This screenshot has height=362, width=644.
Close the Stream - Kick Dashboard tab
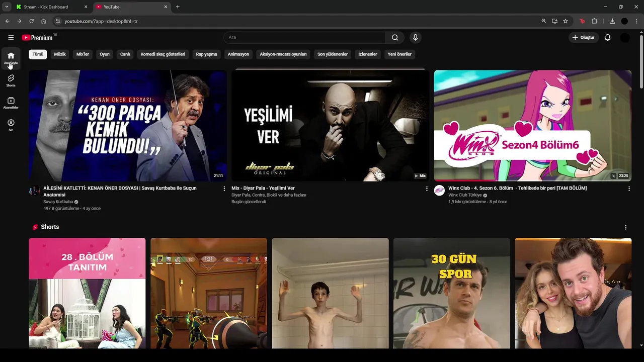86,7
